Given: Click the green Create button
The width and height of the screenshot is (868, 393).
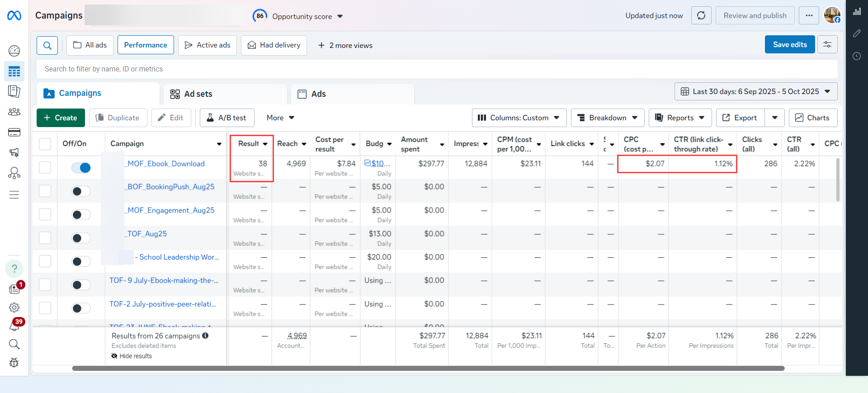Looking at the screenshot, I should coord(61,118).
